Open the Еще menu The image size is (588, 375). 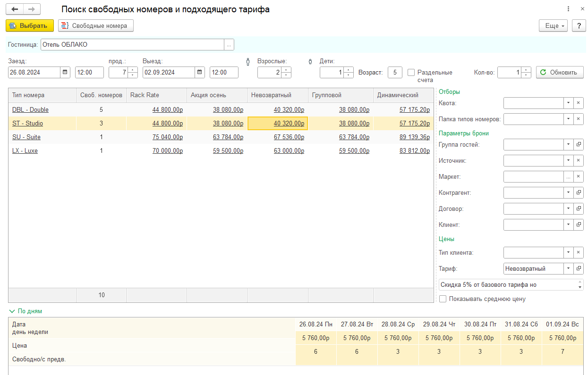click(553, 26)
